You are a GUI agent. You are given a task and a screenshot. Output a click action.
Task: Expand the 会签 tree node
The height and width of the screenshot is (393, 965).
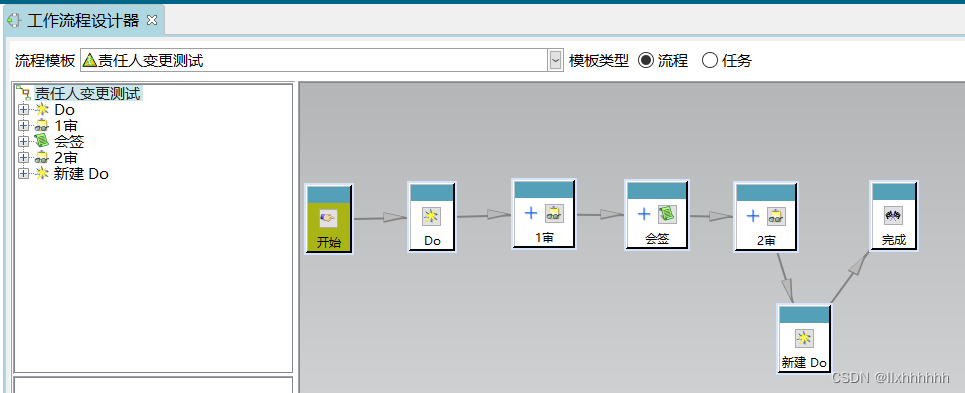(24, 142)
